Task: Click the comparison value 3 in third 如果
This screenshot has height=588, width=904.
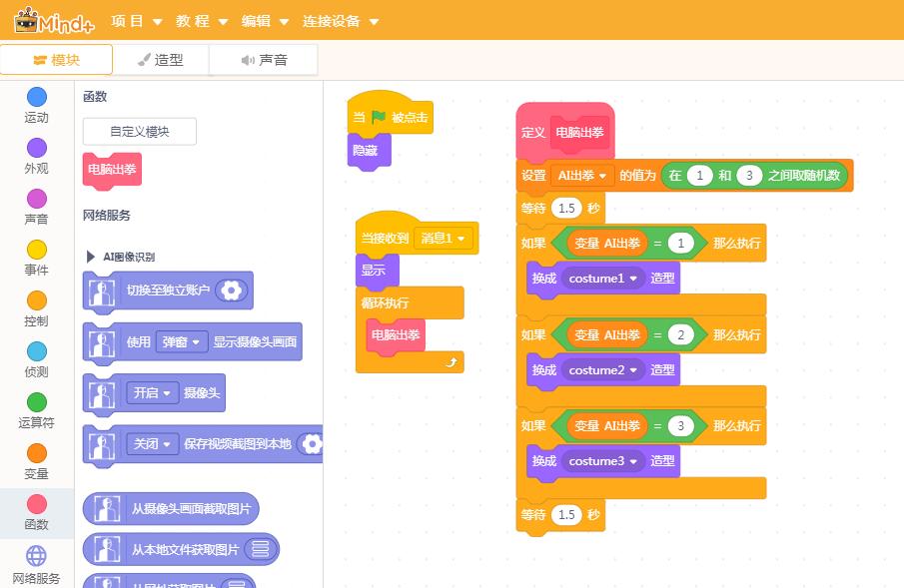Action: tap(681, 426)
